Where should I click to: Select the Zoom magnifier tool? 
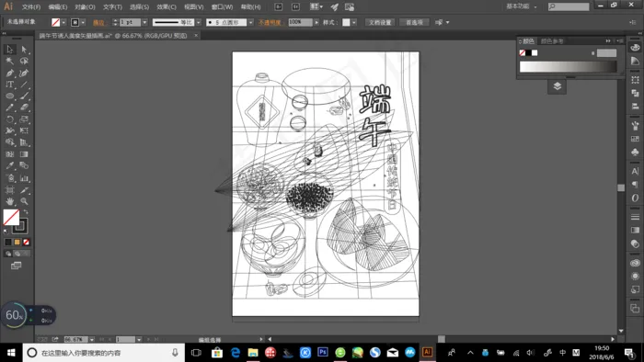pyautogui.click(x=24, y=201)
